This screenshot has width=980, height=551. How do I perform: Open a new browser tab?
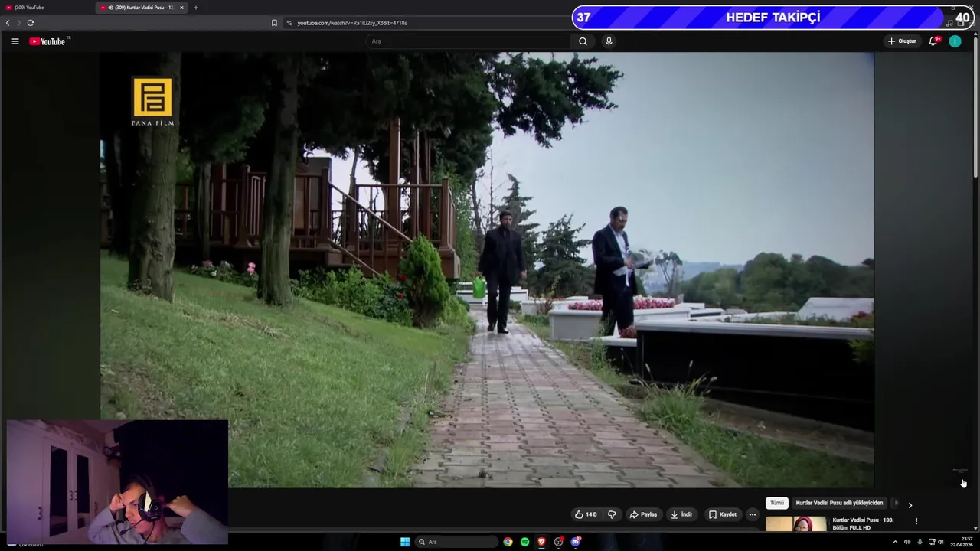pyautogui.click(x=195, y=8)
